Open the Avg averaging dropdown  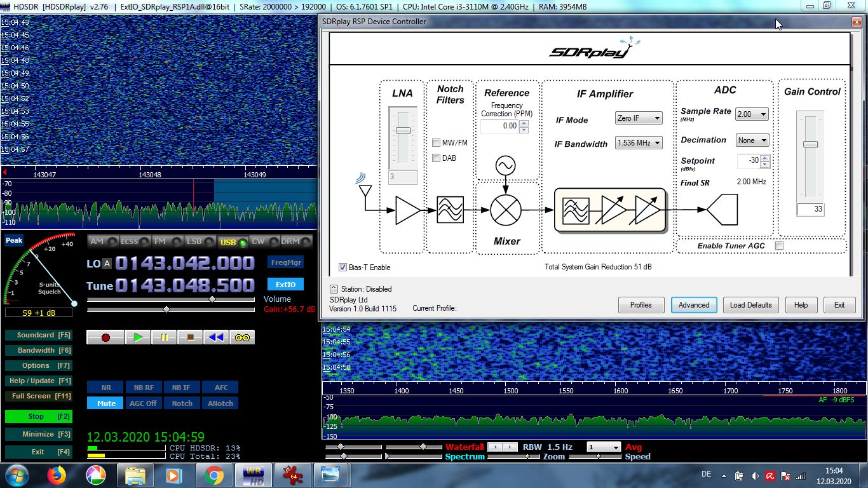604,447
